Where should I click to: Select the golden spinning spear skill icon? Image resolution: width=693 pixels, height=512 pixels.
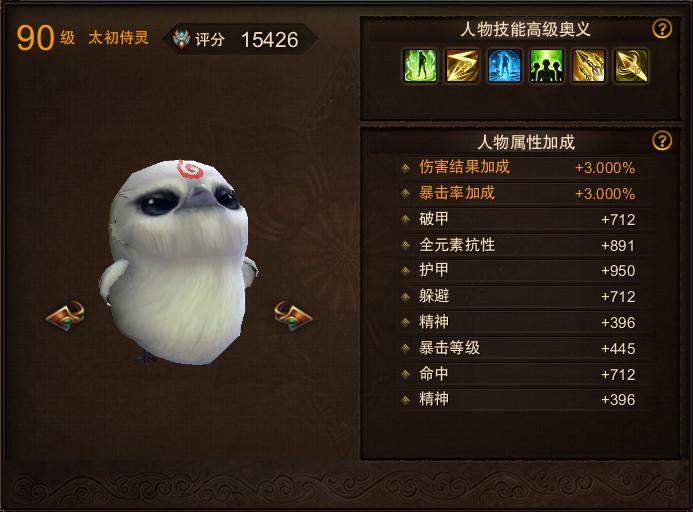pyautogui.click(x=631, y=66)
